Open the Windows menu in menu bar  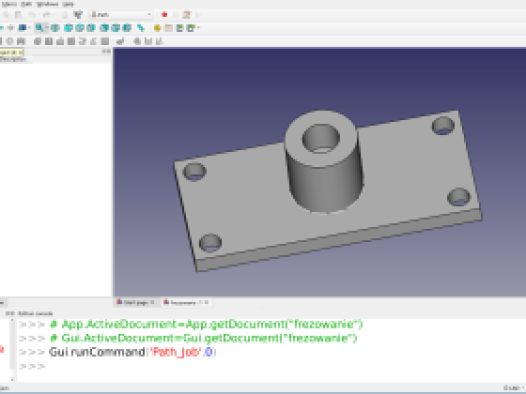click(47, 4)
